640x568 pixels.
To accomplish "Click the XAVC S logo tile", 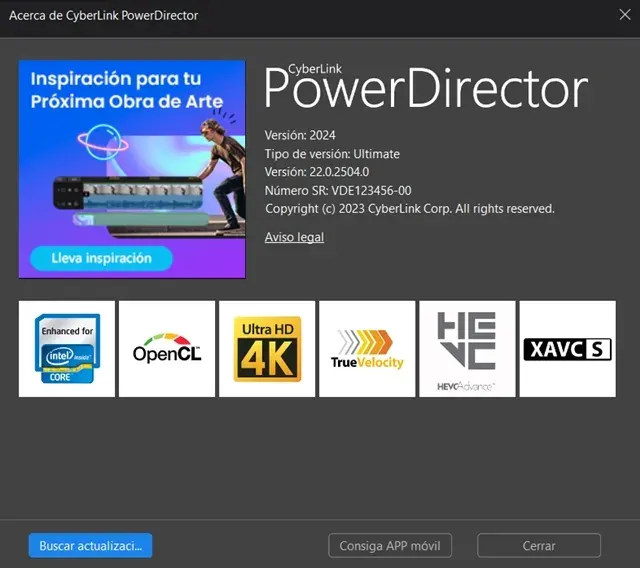I will click(x=568, y=349).
